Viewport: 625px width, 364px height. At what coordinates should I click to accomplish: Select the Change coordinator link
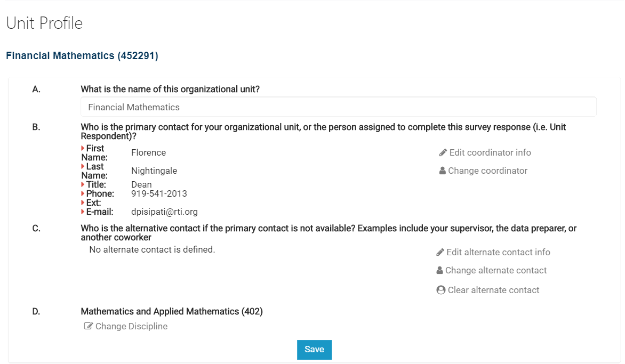pos(487,171)
